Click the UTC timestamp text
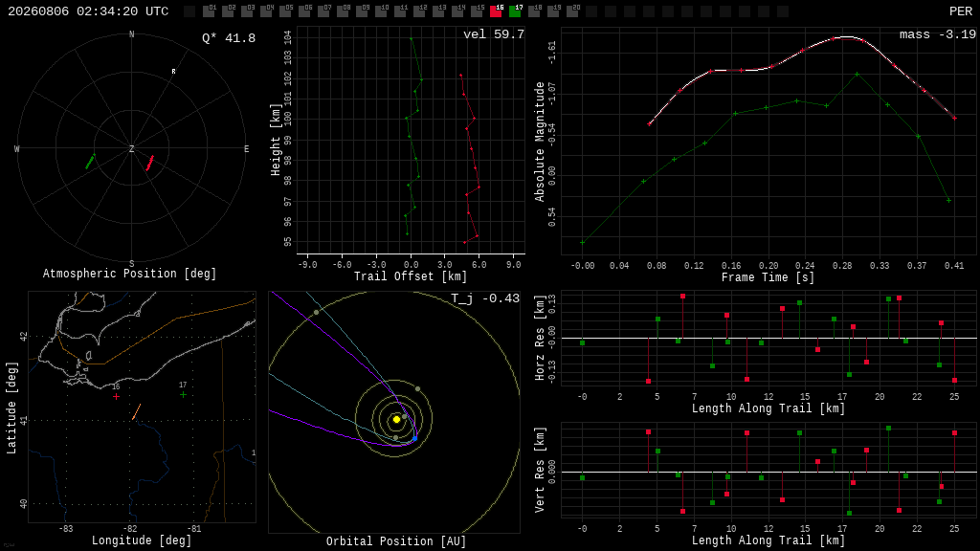 (x=88, y=11)
